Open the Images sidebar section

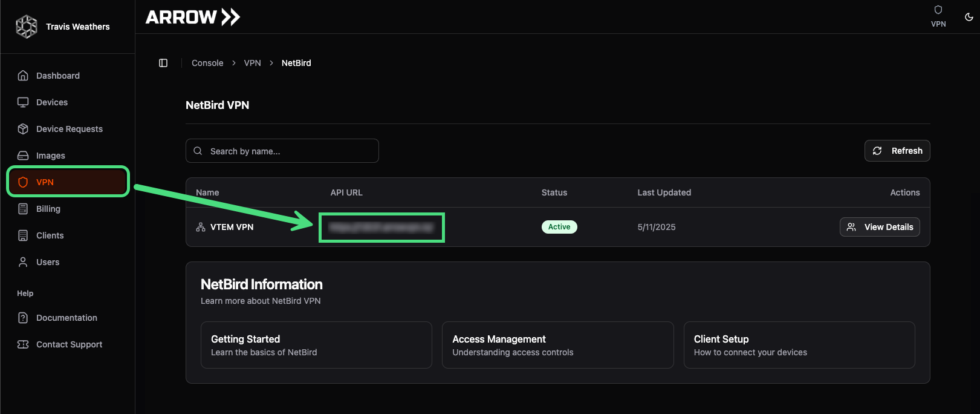pos(67,156)
